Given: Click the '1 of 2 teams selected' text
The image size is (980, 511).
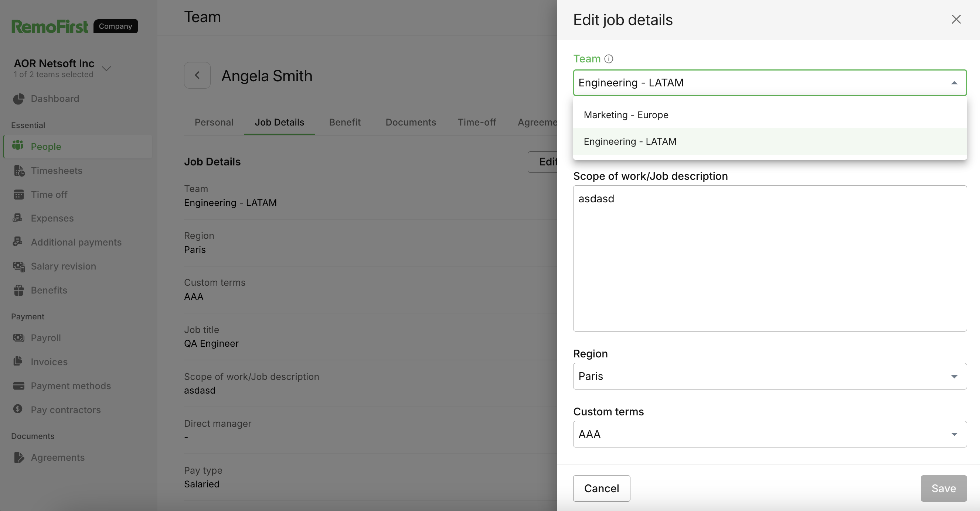Looking at the screenshot, I should (x=53, y=75).
